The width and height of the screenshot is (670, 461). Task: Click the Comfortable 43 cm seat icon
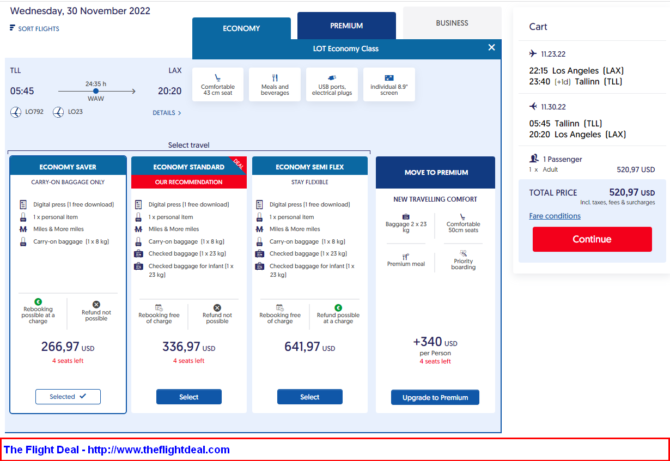tap(218, 78)
